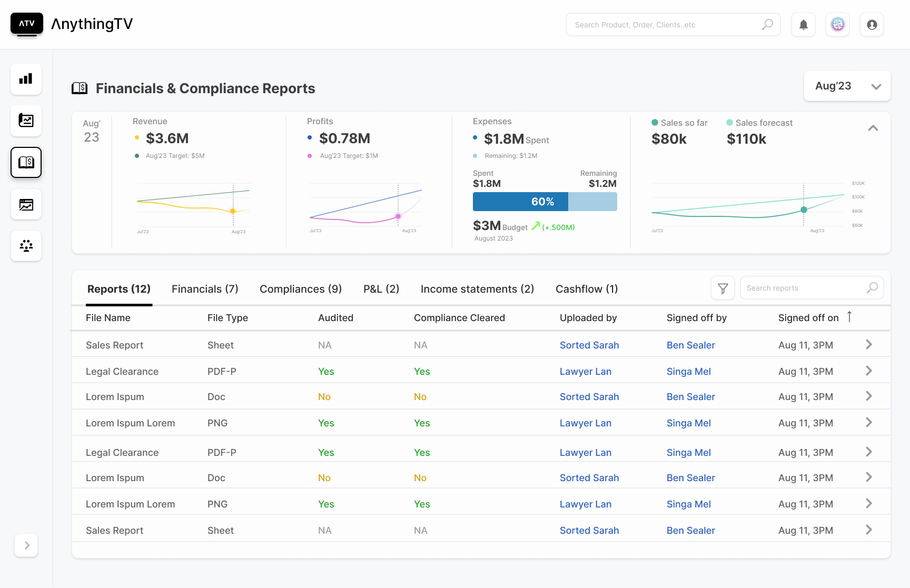Open the line chart analytics sidebar icon
This screenshot has height=588, width=910.
tap(26, 121)
